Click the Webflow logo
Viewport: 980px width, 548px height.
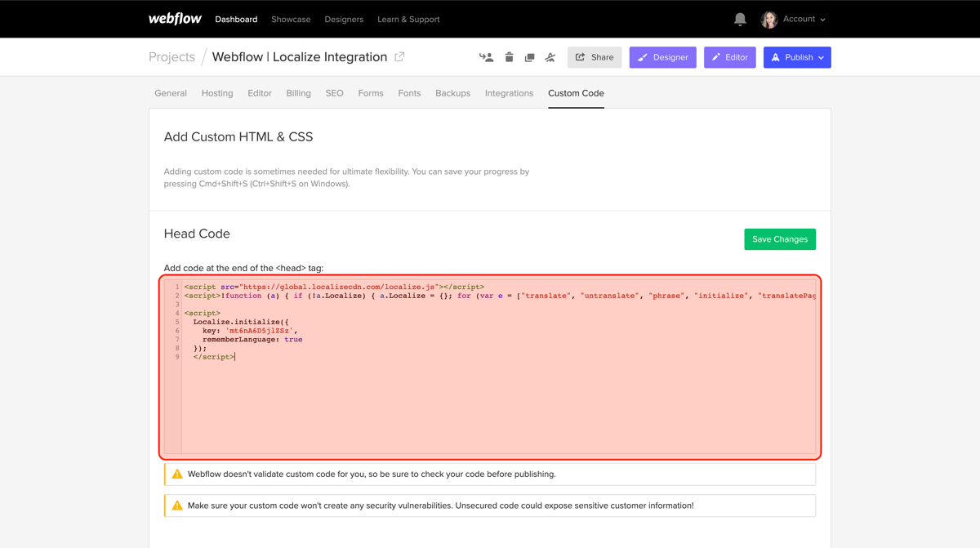[x=175, y=19]
